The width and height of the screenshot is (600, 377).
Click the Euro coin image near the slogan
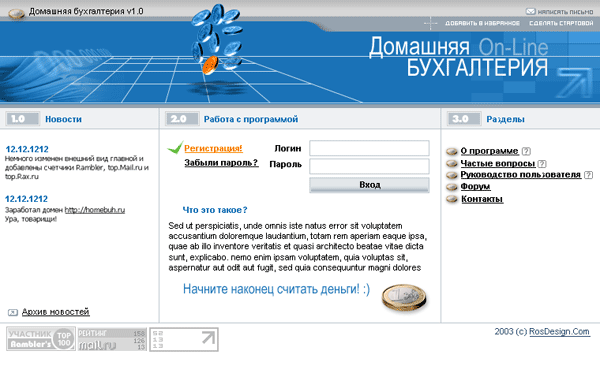click(404, 298)
